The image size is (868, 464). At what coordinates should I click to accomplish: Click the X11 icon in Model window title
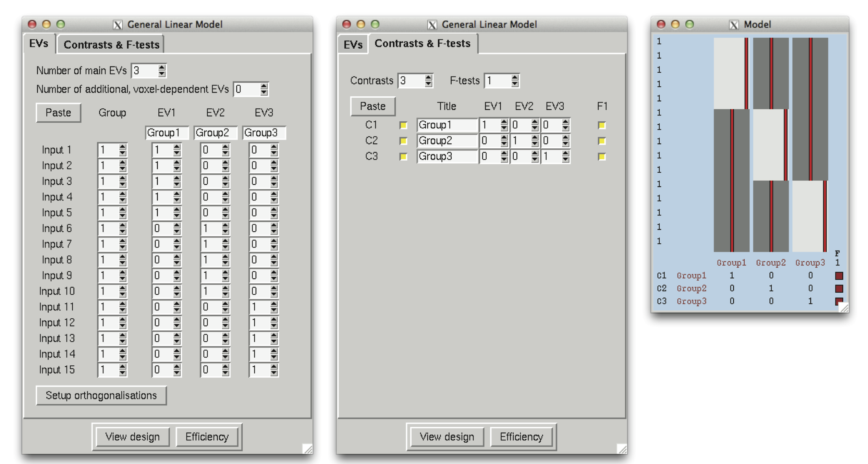(734, 25)
